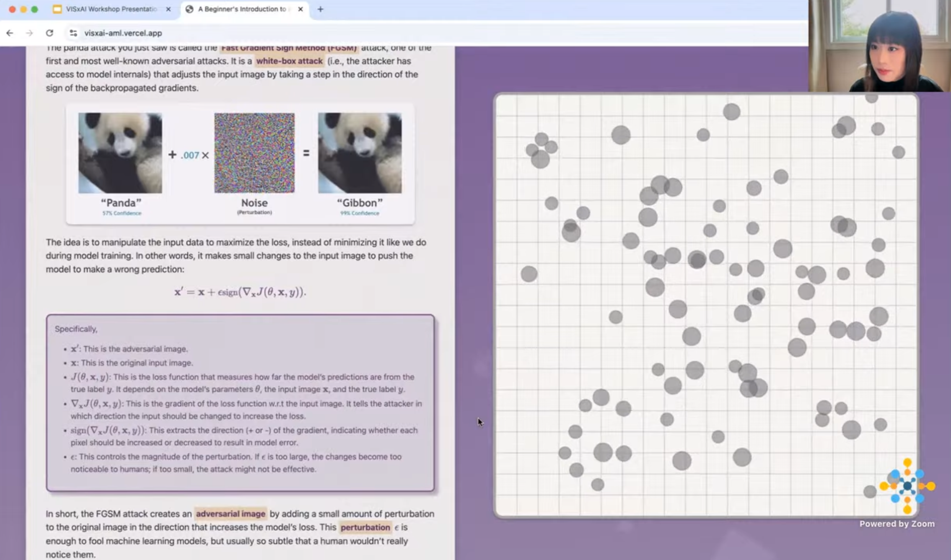
Task: Open site information icon in address bar
Action: coord(73,33)
